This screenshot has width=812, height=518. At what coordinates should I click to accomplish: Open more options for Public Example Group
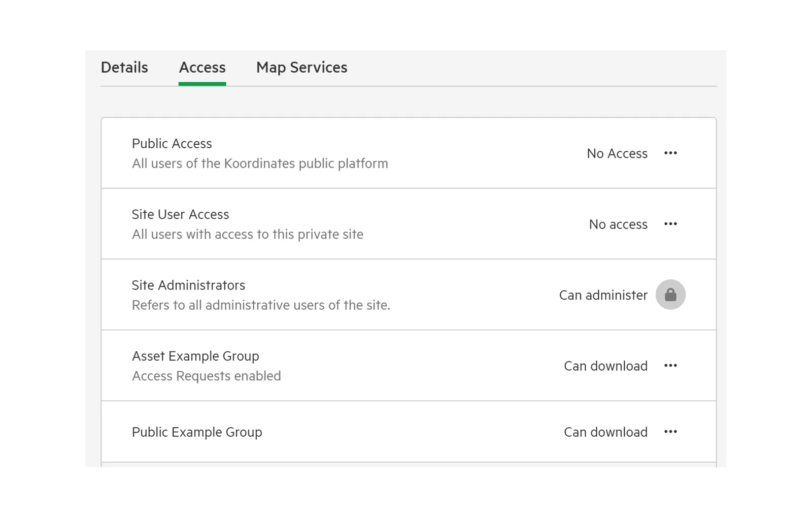coord(670,432)
